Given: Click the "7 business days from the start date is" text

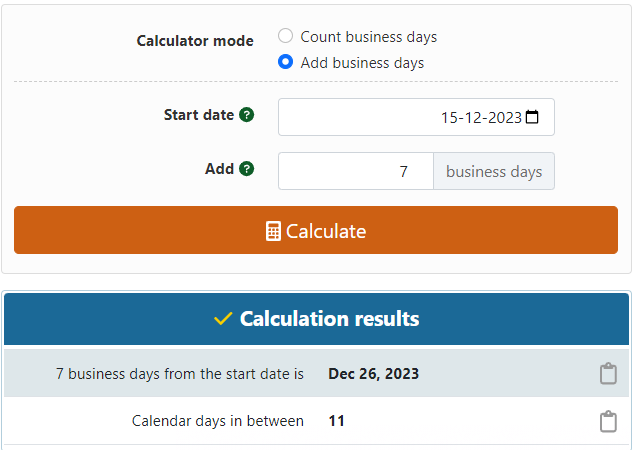Looking at the screenshot, I should coord(180,374).
